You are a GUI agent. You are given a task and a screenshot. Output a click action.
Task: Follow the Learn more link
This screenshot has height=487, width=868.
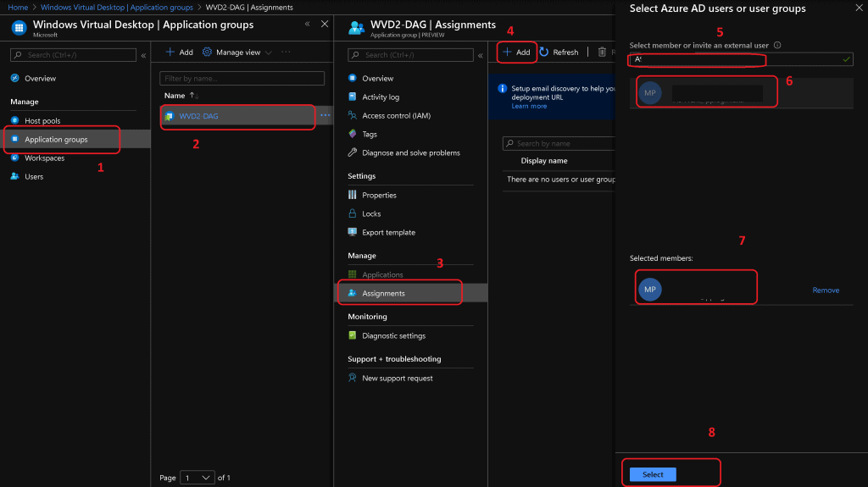tap(529, 106)
